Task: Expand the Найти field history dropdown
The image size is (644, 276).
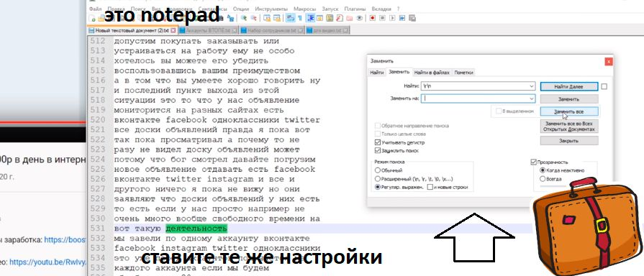Action: 532,86
